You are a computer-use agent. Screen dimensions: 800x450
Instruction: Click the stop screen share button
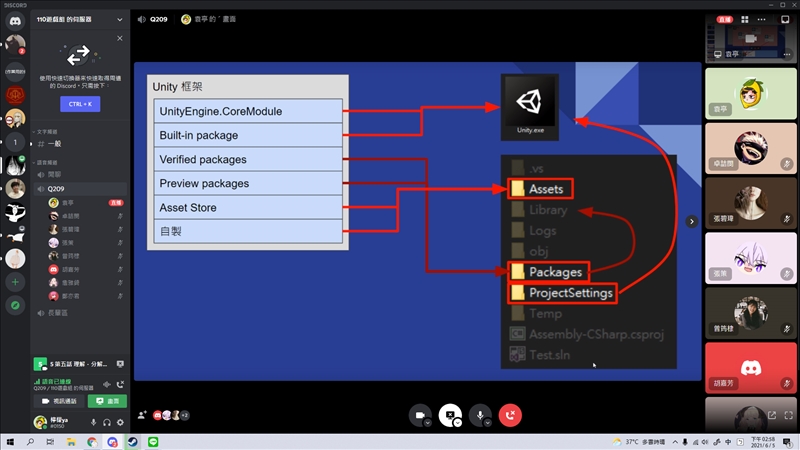click(x=451, y=414)
